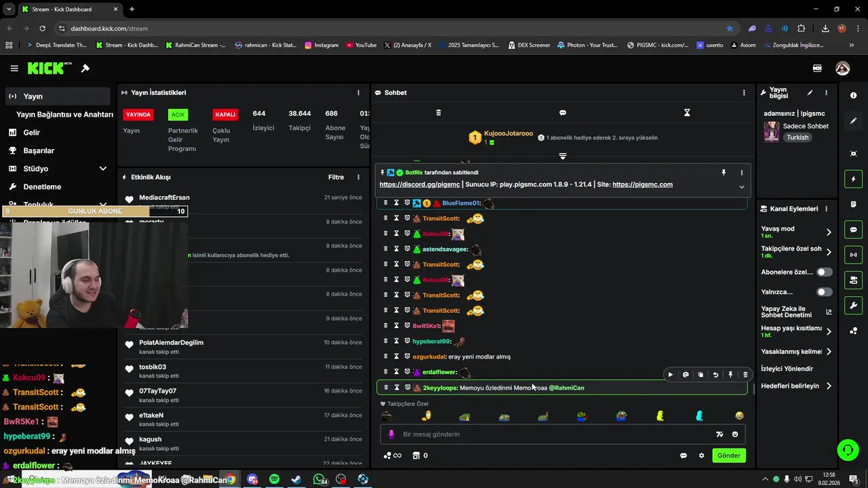This screenshot has height=488, width=868.
Task: Open Denetleme in the left sidebar
Action: [58, 187]
